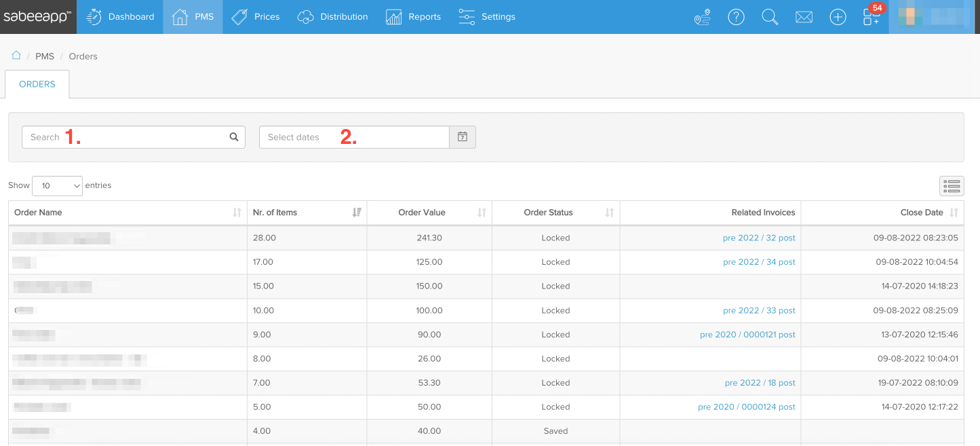
Task: Click the Search orders input field
Action: coord(125,137)
